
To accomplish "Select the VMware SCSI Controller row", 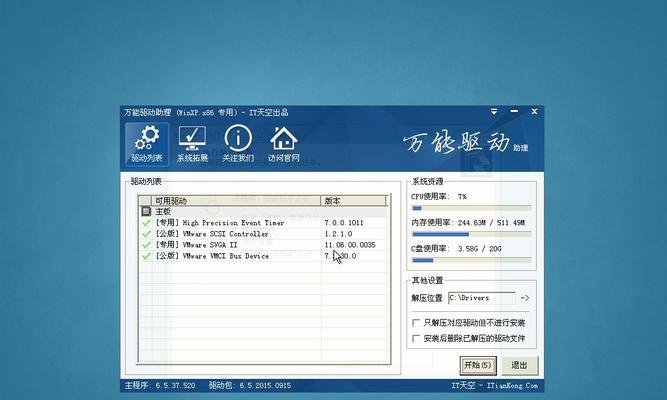I will tap(264, 234).
